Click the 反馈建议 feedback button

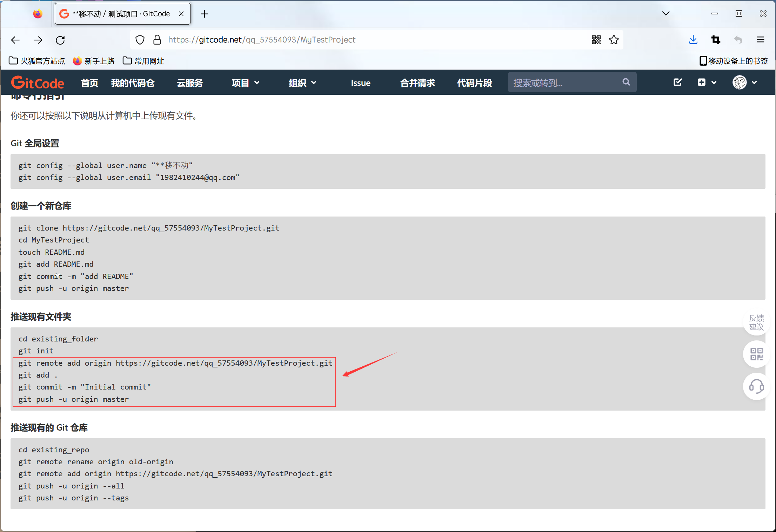tap(756, 322)
